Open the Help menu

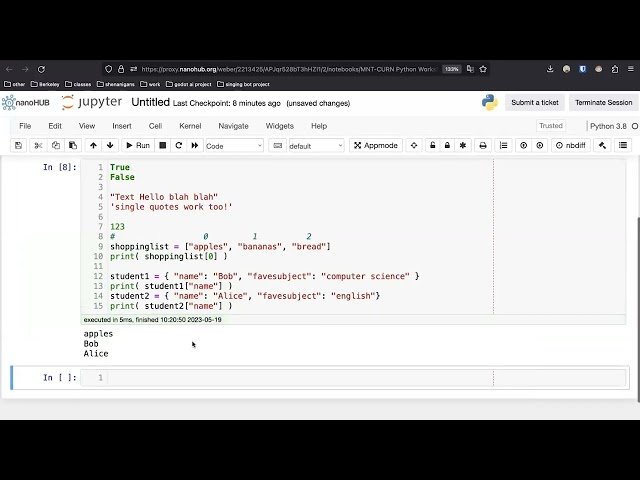click(x=319, y=126)
